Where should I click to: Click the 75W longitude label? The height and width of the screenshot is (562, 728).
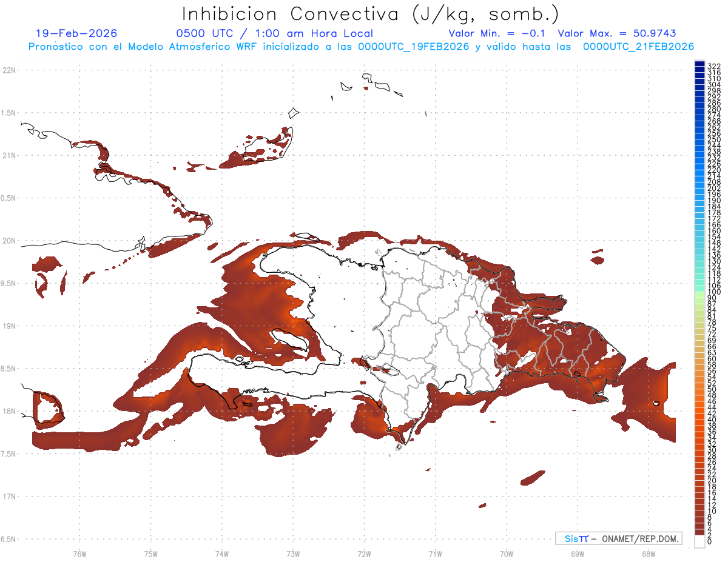(150, 554)
